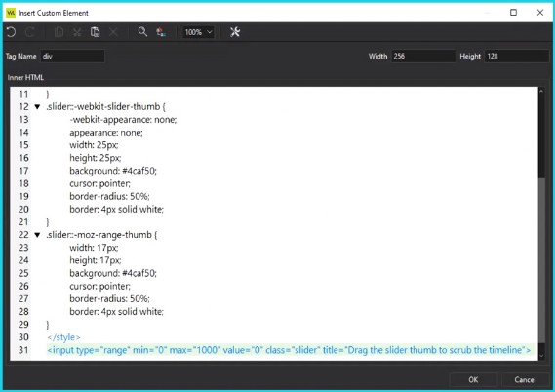555x392 pixels.
Task: Click the Undo arrow icon
Action: pyautogui.click(x=11, y=32)
